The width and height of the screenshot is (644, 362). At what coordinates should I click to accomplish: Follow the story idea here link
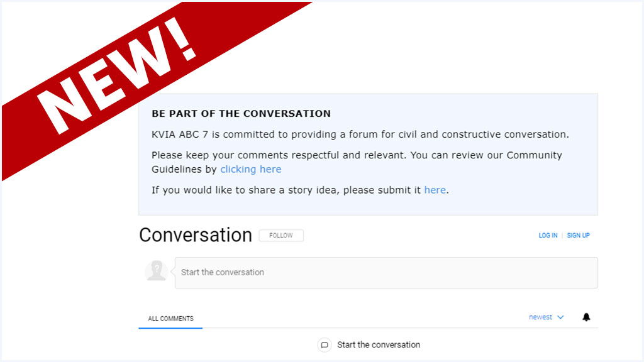pos(435,190)
